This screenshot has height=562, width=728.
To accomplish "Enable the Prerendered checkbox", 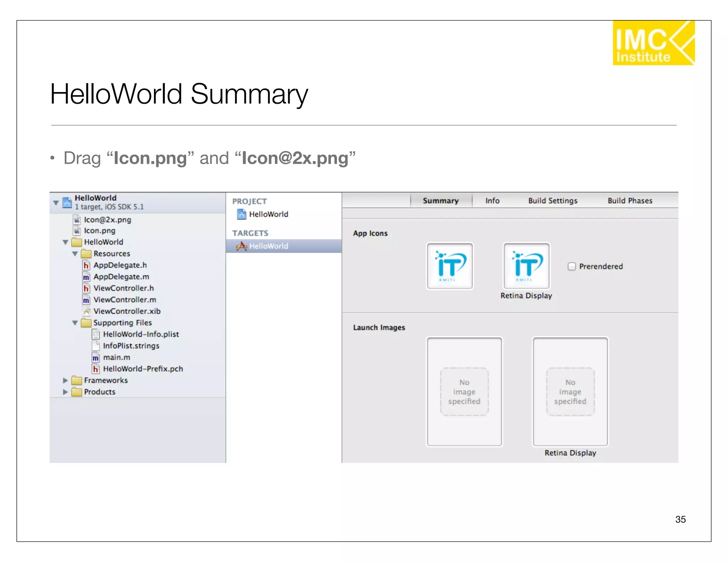I will pos(572,266).
